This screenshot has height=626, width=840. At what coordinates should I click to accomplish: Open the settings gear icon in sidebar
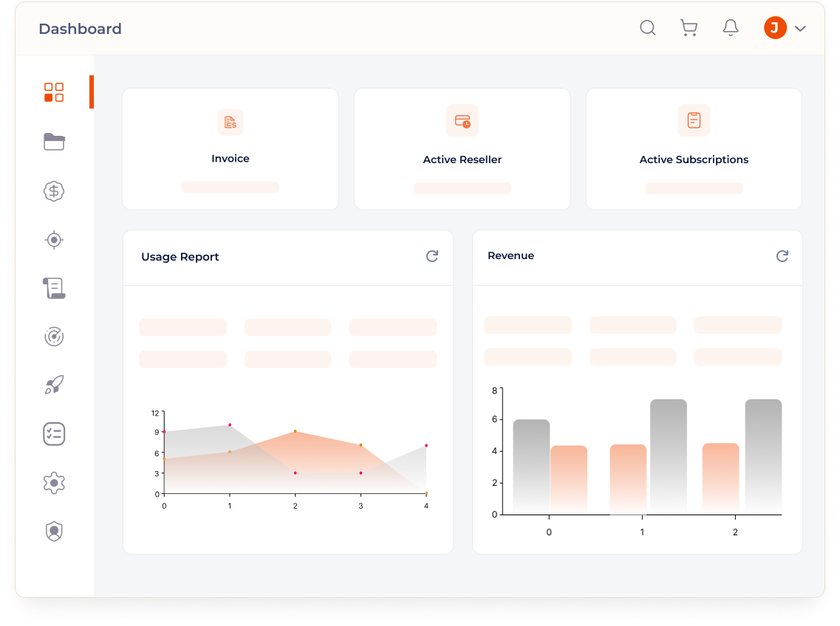click(54, 483)
